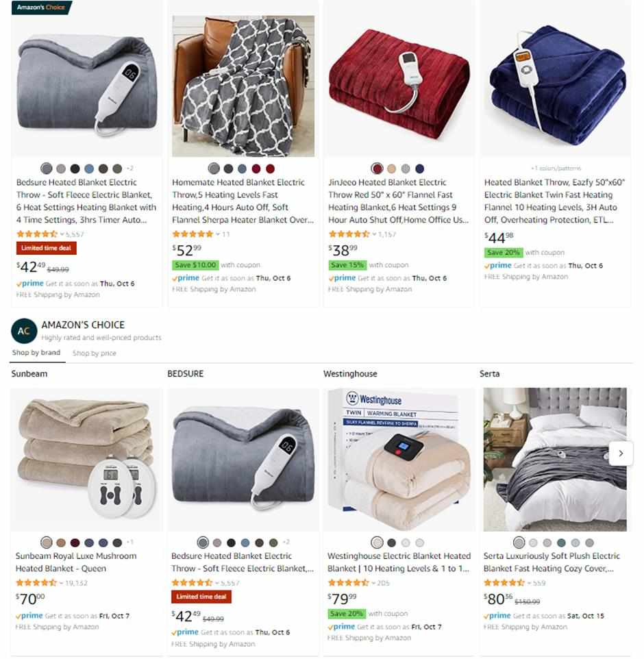Screen dimensions: 644x659
Task: Expand the rating dropdown for JinJeeo blanket
Action: point(373,234)
